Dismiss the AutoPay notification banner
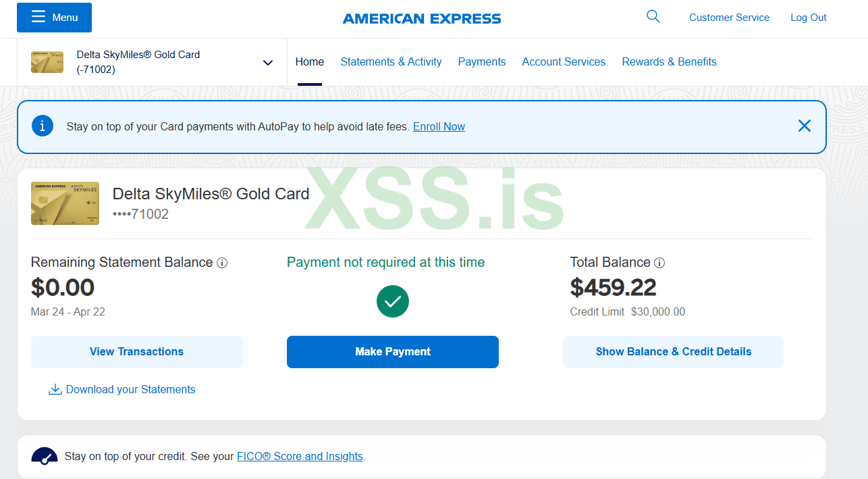The width and height of the screenshot is (868, 479). pos(804,126)
